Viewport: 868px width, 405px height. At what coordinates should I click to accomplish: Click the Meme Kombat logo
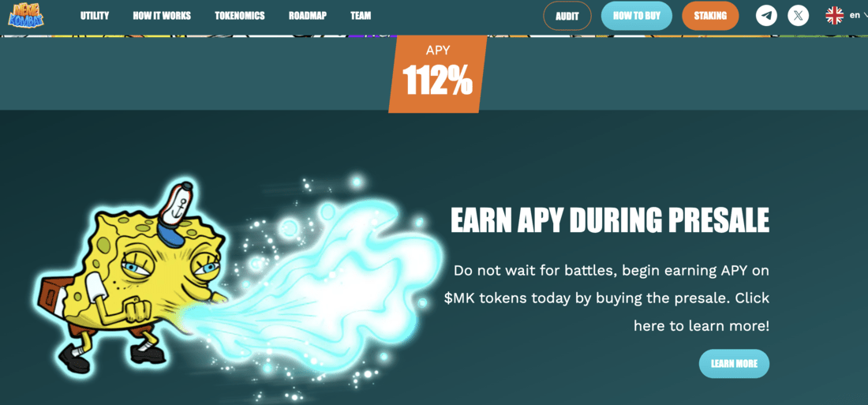26,15
